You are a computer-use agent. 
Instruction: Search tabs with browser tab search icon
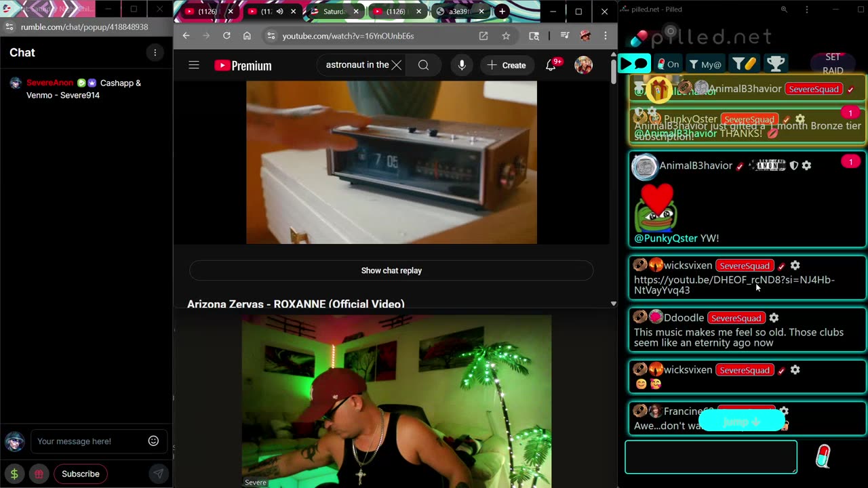tap(534, 36)
